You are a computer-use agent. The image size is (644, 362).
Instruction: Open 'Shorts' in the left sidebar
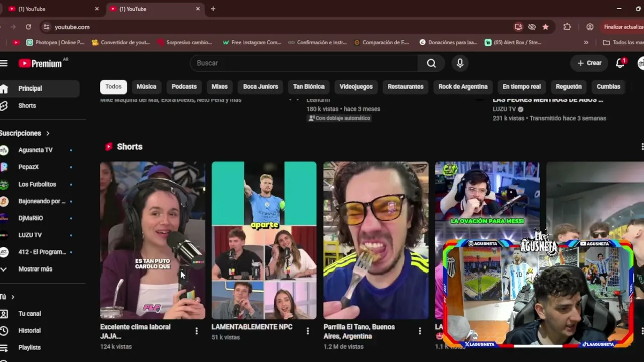(27, 106)
